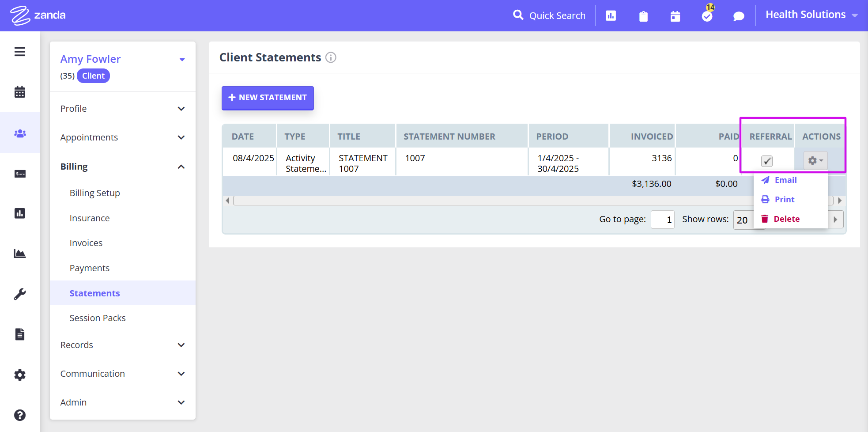
Task: Sort by the Date column header
Action: (249, 136)
